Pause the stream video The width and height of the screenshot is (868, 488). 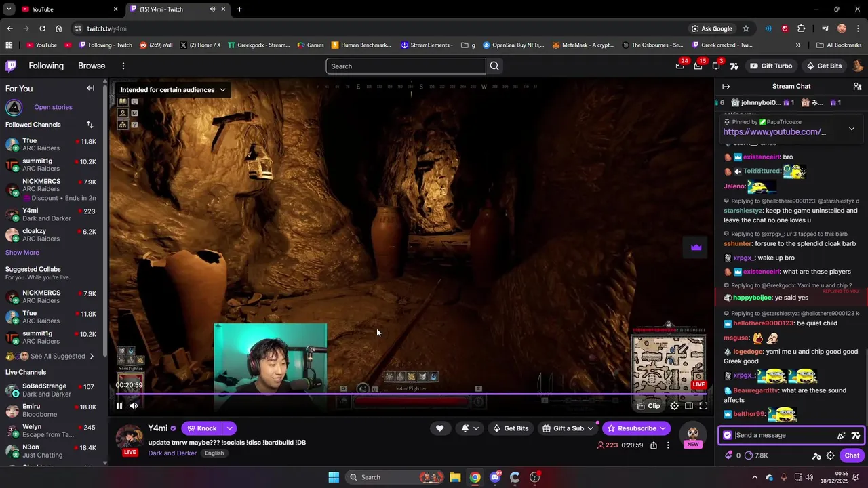tap(119, 406)
